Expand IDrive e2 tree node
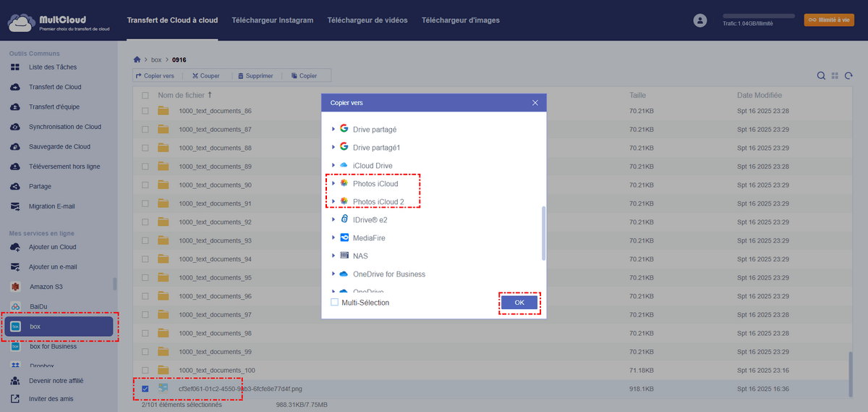This screenshot has width=868, height=412. point(333,219)
